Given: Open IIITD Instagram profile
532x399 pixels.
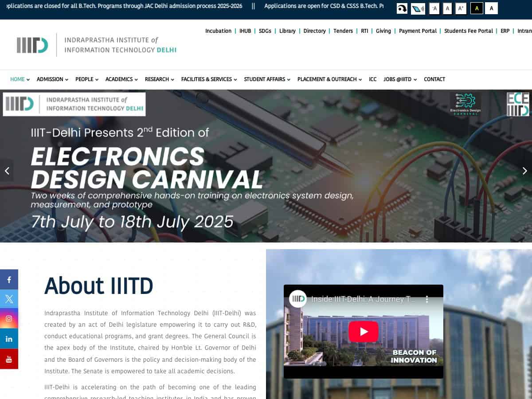Looking at the screenshot, I should coord(9,319).
